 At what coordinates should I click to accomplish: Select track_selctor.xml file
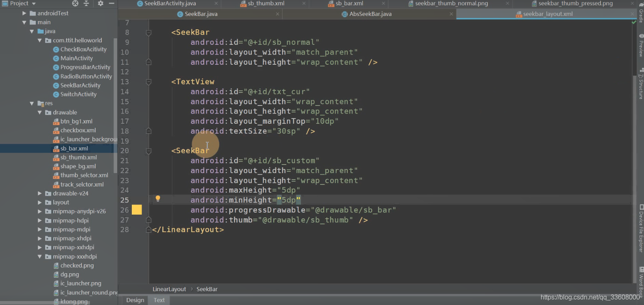point(82,184)
